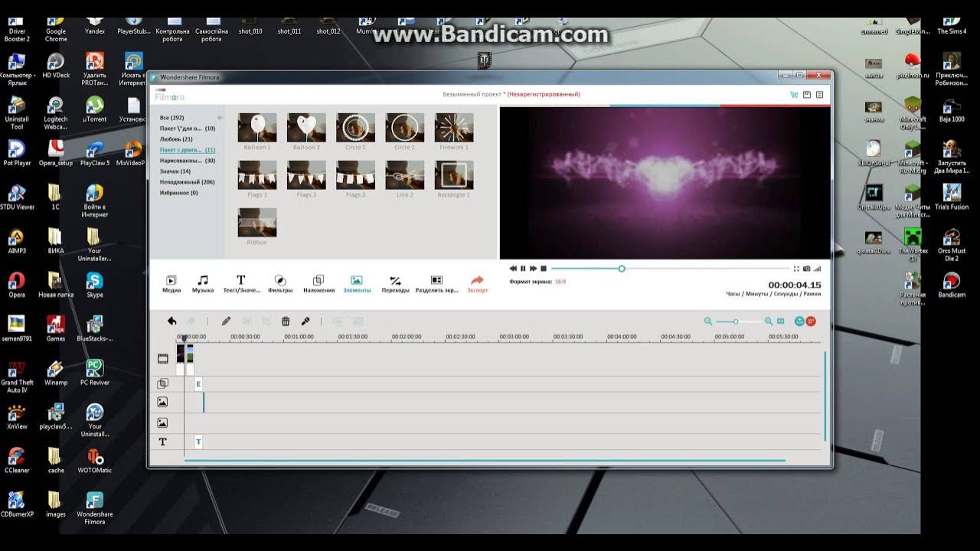
Task: Select the T text clip on timeline
Action: [x=198, y=442]
